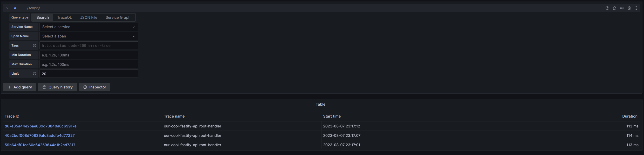
Task: Switch to the JSON File tab
Action: 89,17
